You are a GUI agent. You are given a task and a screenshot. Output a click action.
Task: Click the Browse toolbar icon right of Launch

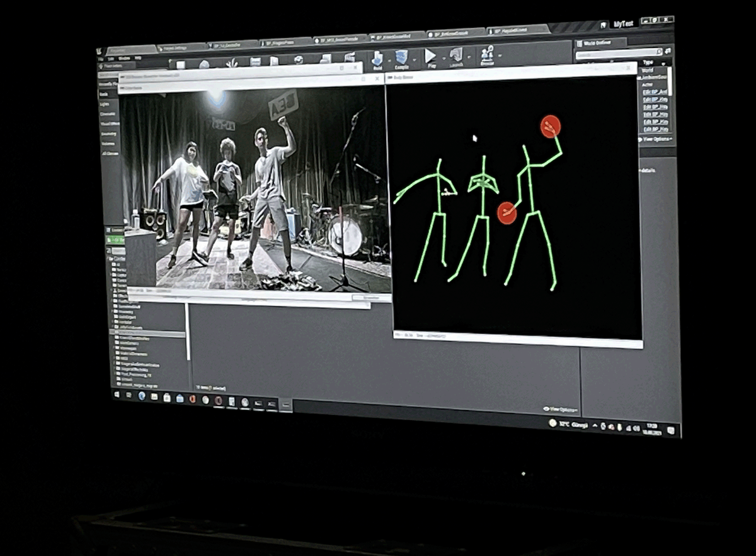point(488,56)
